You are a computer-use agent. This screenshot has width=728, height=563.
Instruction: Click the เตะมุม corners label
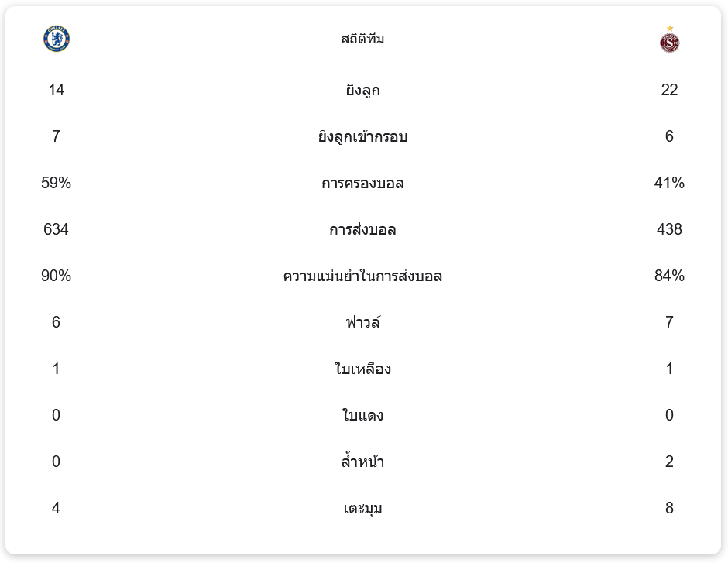[362, 509]
